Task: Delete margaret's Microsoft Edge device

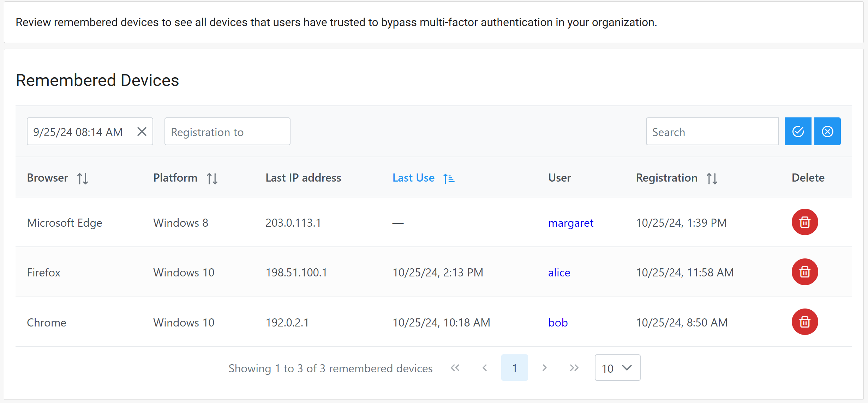Action: (804, 222)
